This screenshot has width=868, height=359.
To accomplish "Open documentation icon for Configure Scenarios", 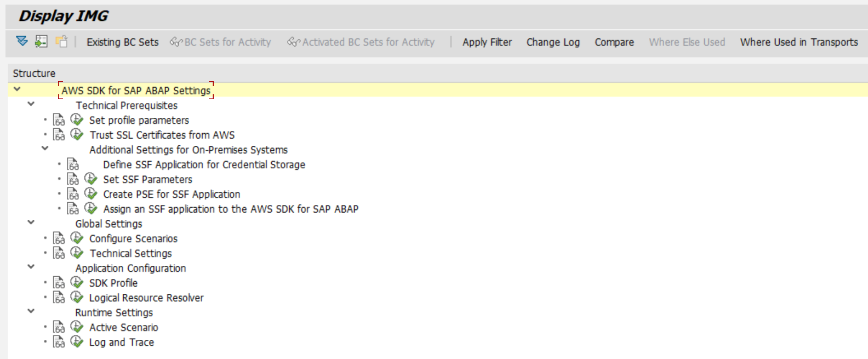I will click(59, 238).
